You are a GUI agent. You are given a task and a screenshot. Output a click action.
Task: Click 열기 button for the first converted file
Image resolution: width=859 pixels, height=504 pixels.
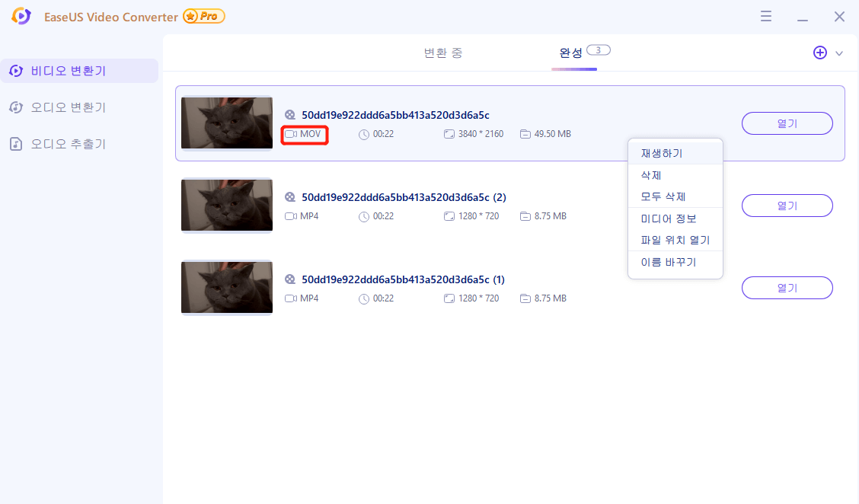(x=787, y=123)
